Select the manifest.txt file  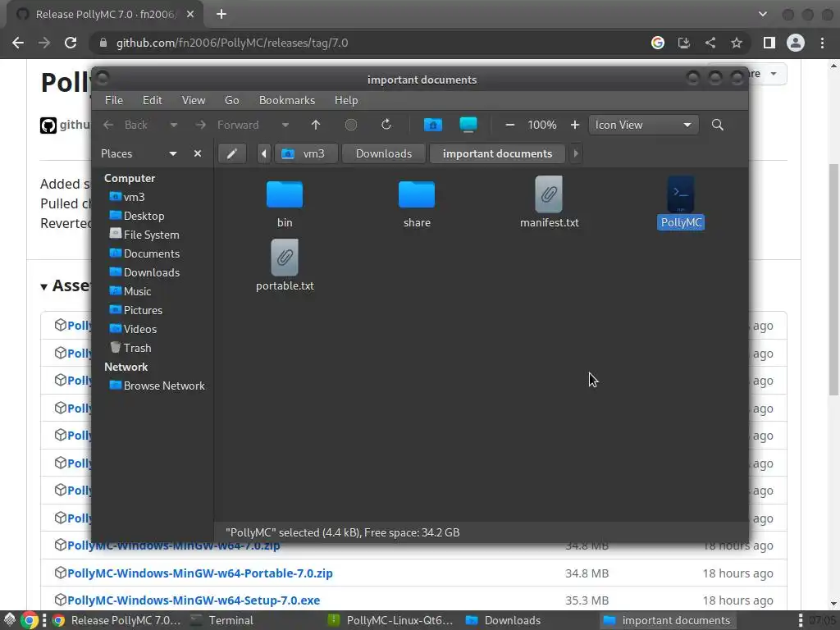coord(549,203)
